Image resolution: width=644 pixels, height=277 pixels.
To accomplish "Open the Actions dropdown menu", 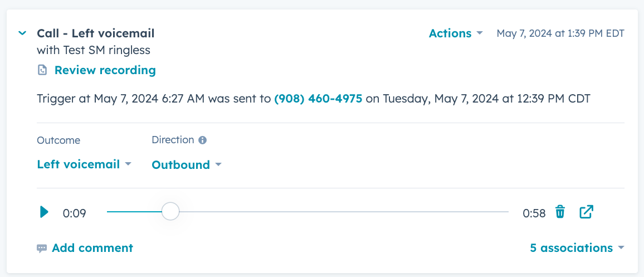I will click(x=456, y=33).
